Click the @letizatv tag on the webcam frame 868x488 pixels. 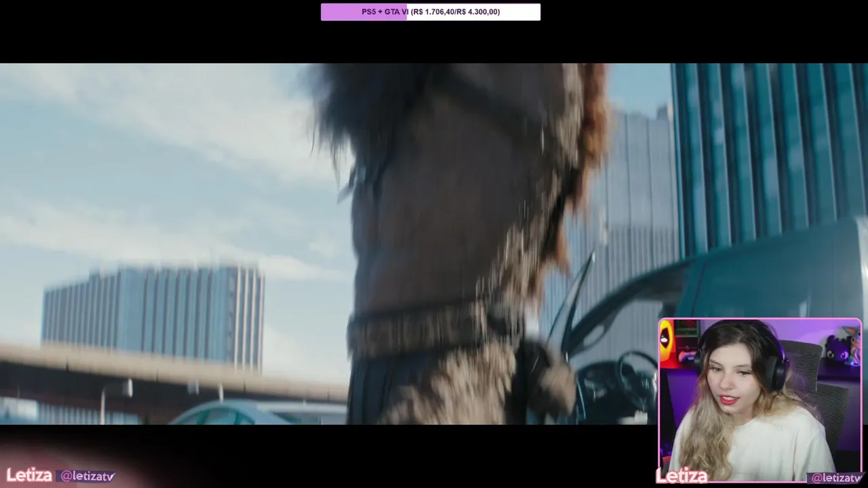pyautogui.click(x=836, y=478)
